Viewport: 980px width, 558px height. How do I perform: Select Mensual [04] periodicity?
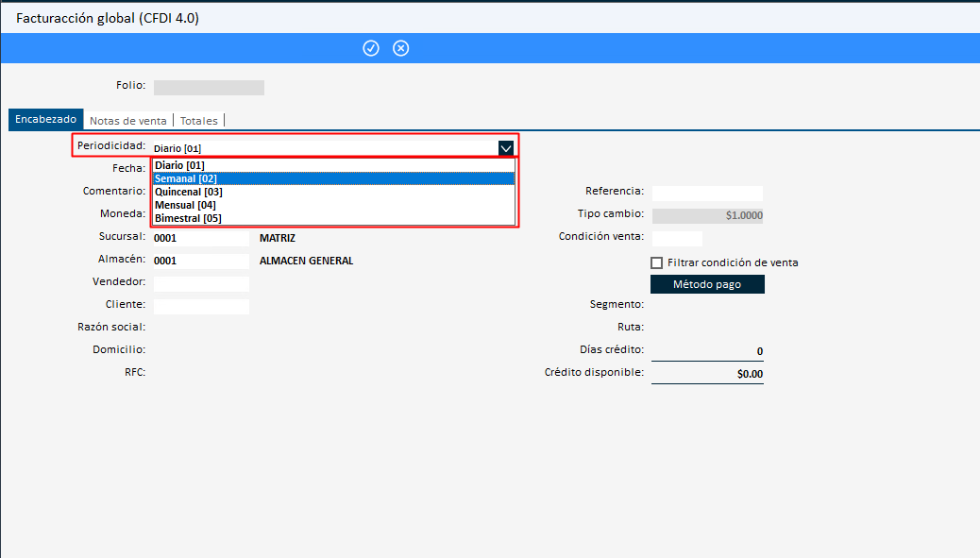185,205
